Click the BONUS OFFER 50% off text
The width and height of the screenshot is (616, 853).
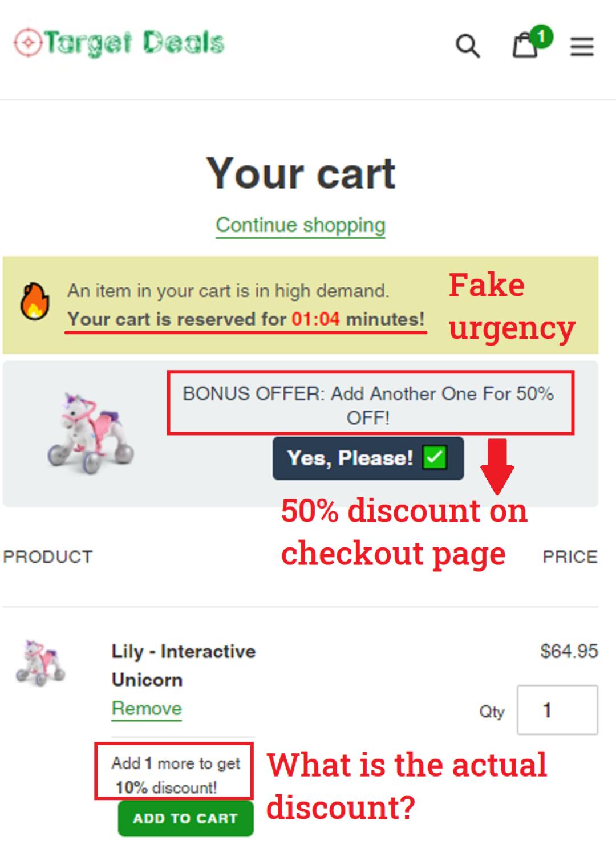point(368,405)
